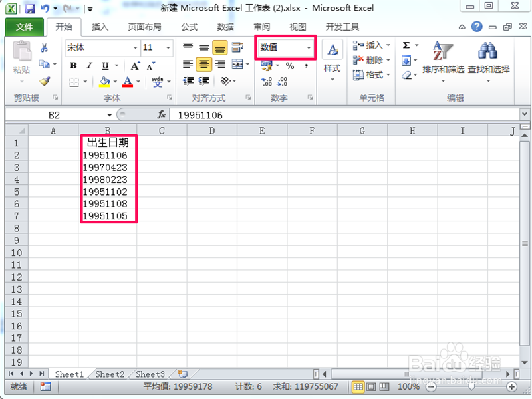Screen dimensions: 532x399
Task: Open font size 11 dropdown arrow
Action: tap(168, 47)
